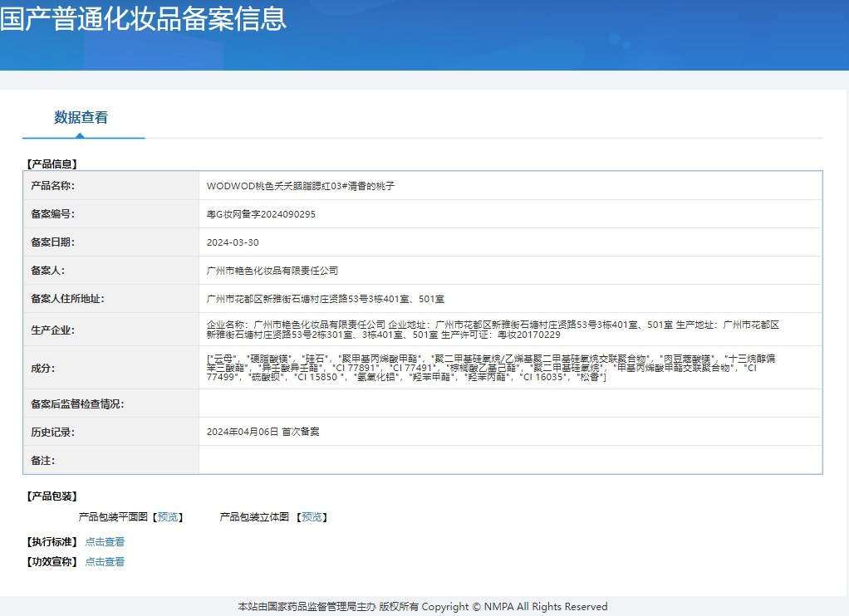The width and height of the screenshot is (849, 616).
Task: Click the 备案日期 row label
Action: pyautogui.click(x=52, y=242)
